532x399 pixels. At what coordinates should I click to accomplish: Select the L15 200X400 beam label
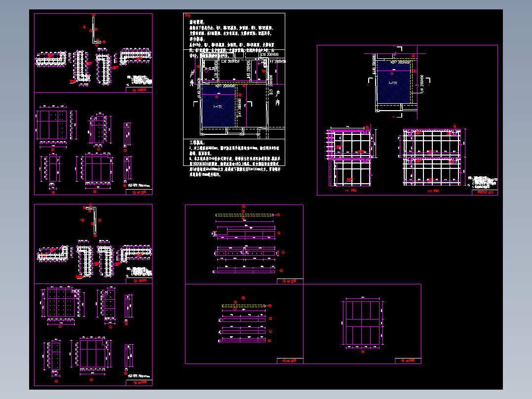pyautogui.click(x=271, y=85)
